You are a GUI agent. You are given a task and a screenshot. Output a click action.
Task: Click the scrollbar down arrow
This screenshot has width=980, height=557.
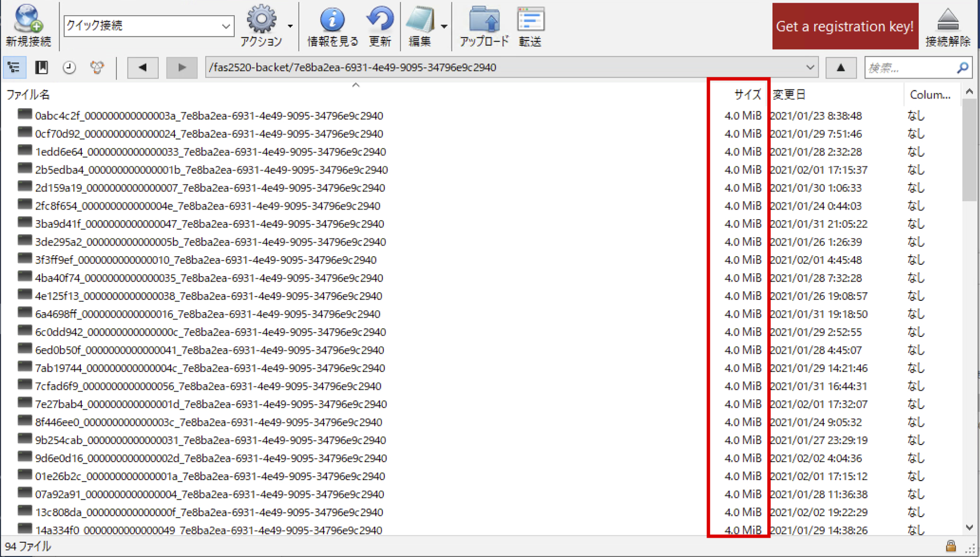(969, 528)
